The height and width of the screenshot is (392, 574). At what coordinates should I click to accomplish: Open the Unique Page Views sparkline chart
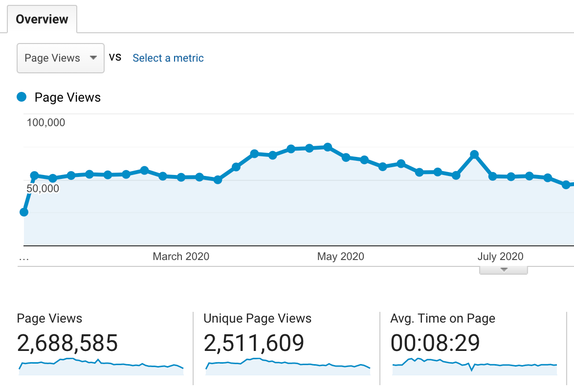[287, 366]
